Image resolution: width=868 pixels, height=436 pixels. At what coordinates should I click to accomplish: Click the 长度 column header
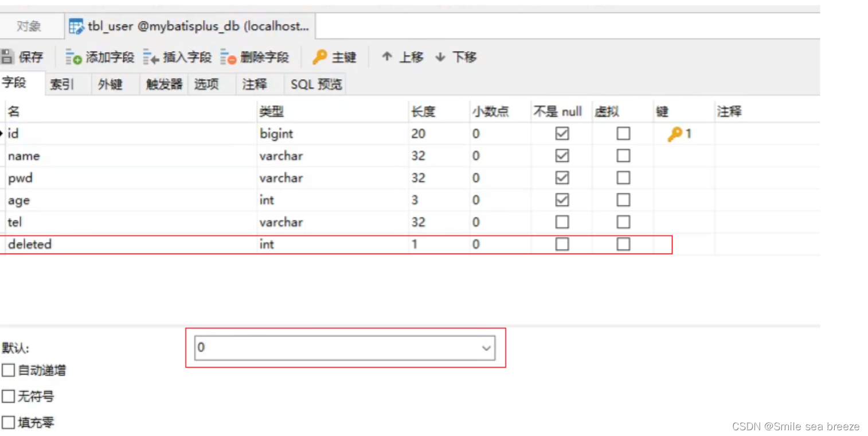click(439, 112)
